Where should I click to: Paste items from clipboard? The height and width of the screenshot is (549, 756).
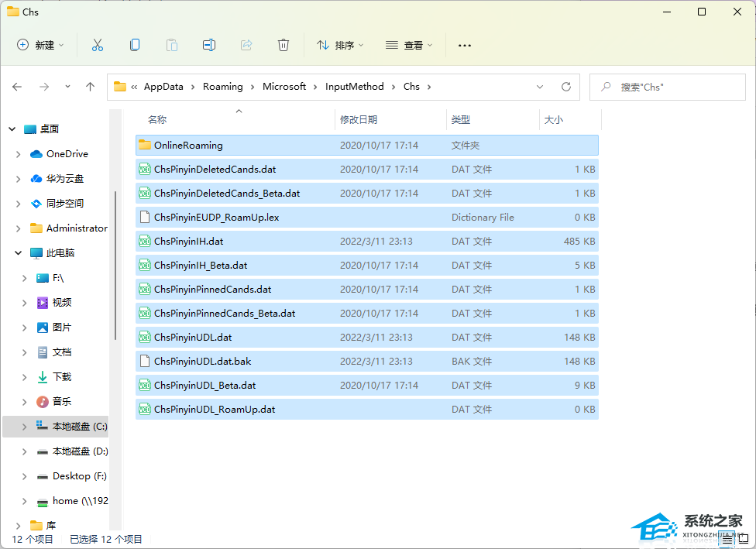click(x=171, y=45)
